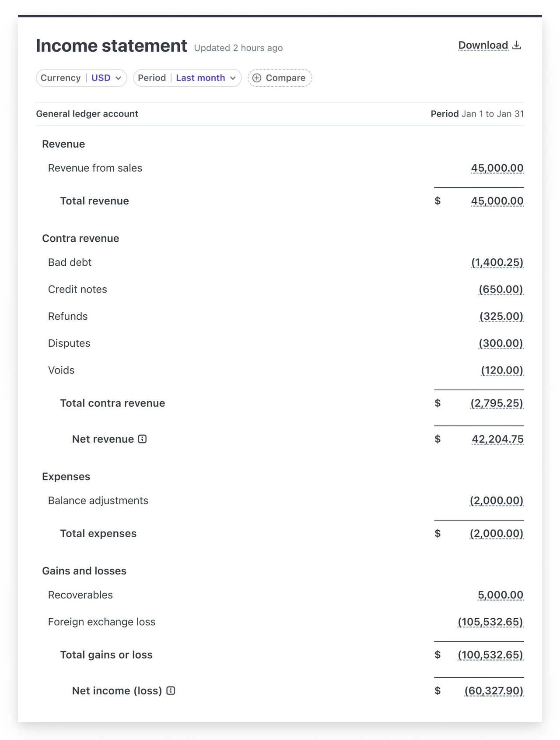Select the Disputes amount (300.00)
The width and height of the screenshot is (560, 740).
tap(501, 343)
